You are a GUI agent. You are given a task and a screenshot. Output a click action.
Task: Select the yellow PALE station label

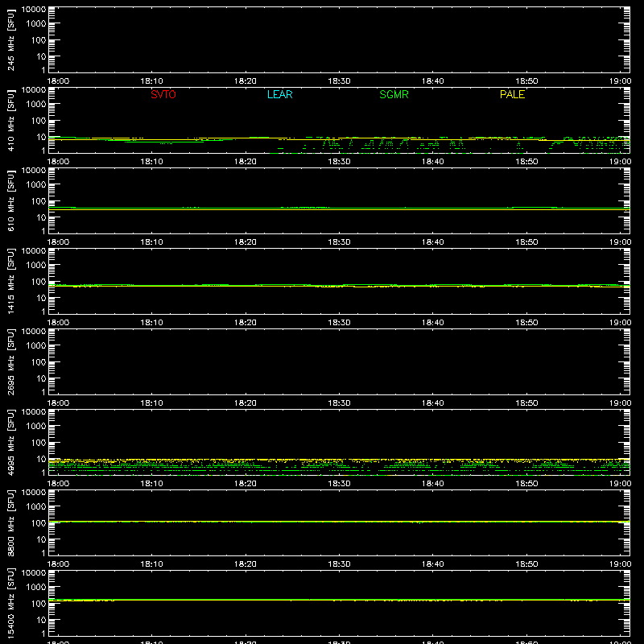(512, 94)
